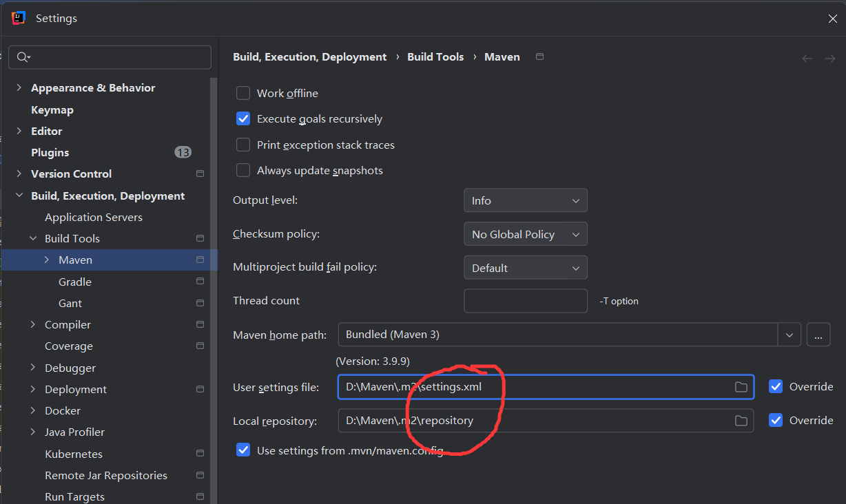This screenshot has width=846, height=504.
Task: Open Multiproject build fail policy dropdown
Action: pyautogui.click(x=526, y=268)
